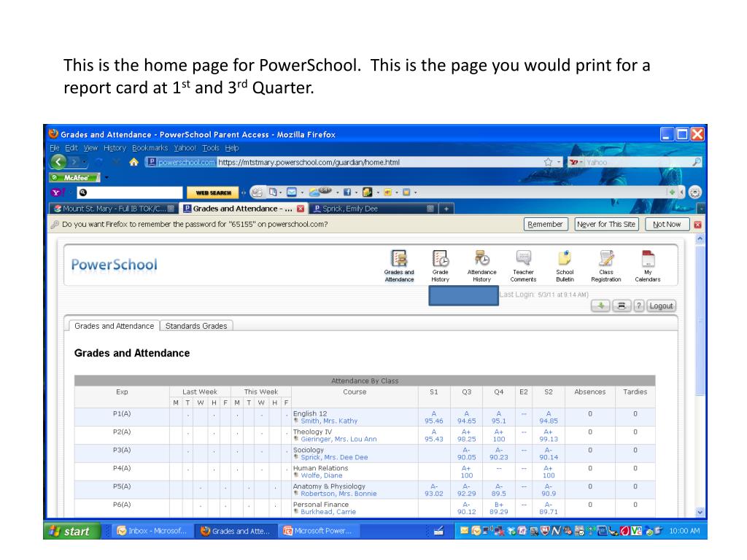Open the Teacher Comments icon

tap(523, 266)
